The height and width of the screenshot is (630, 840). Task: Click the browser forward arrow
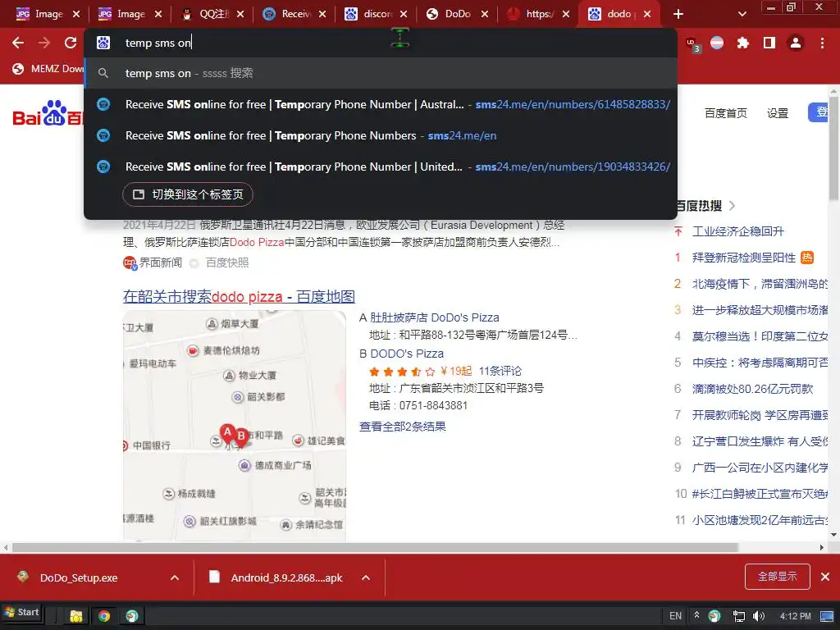(x=44, y=43)
